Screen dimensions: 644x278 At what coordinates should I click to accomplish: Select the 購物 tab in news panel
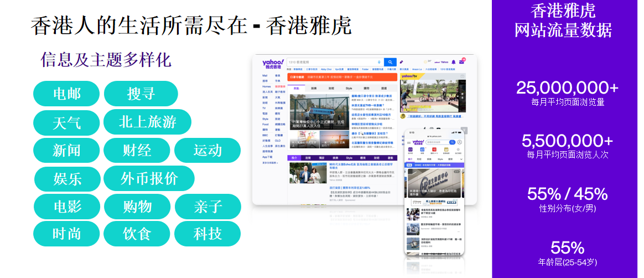click(x=367, y=89)
